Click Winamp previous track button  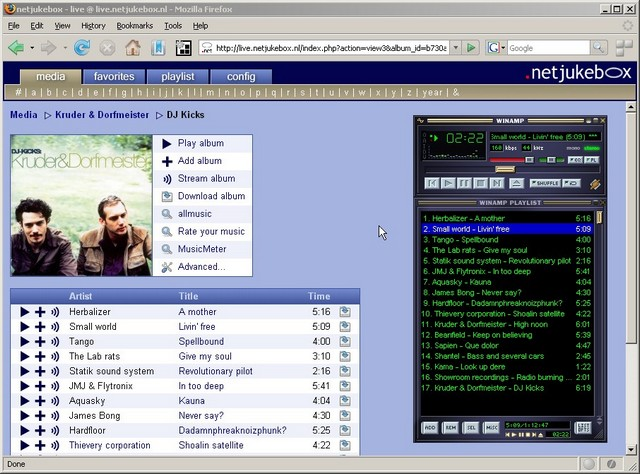[x=432, y=183]
